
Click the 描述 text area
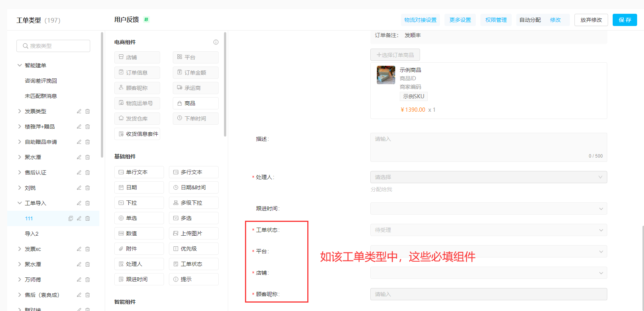pyautogui.click(x=489, y=147)
